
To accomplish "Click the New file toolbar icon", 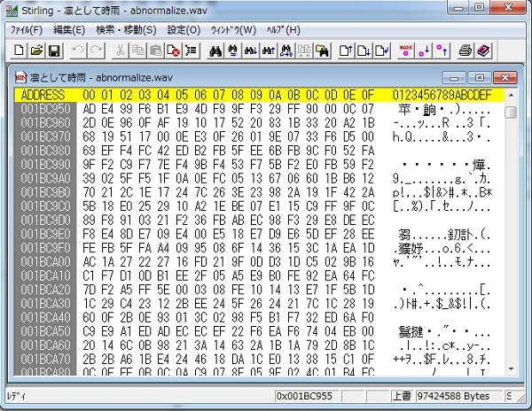I will [16, 51].
